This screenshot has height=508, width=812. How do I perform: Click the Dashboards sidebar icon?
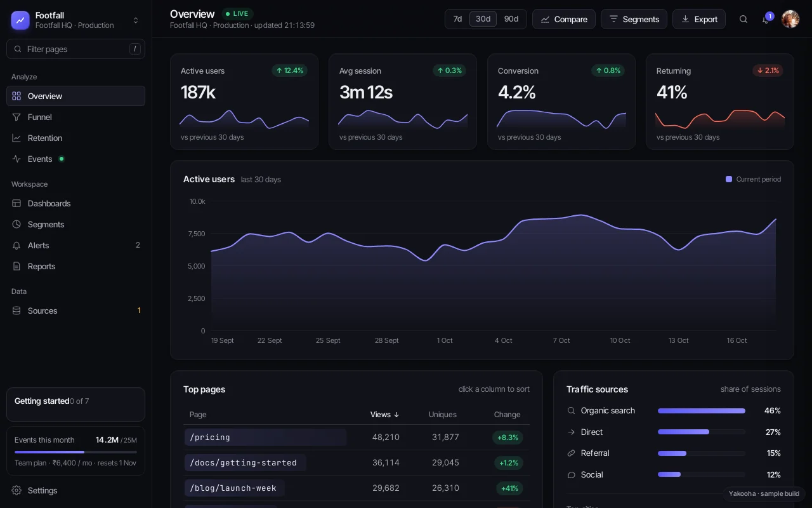click(x=16, y=203)
